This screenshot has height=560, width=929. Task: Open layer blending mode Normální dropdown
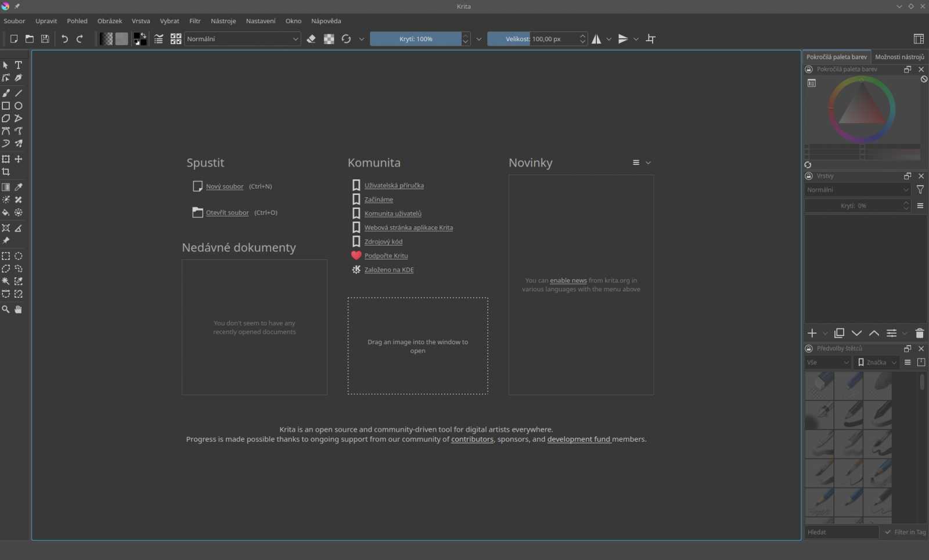click(x=858, y=190)
